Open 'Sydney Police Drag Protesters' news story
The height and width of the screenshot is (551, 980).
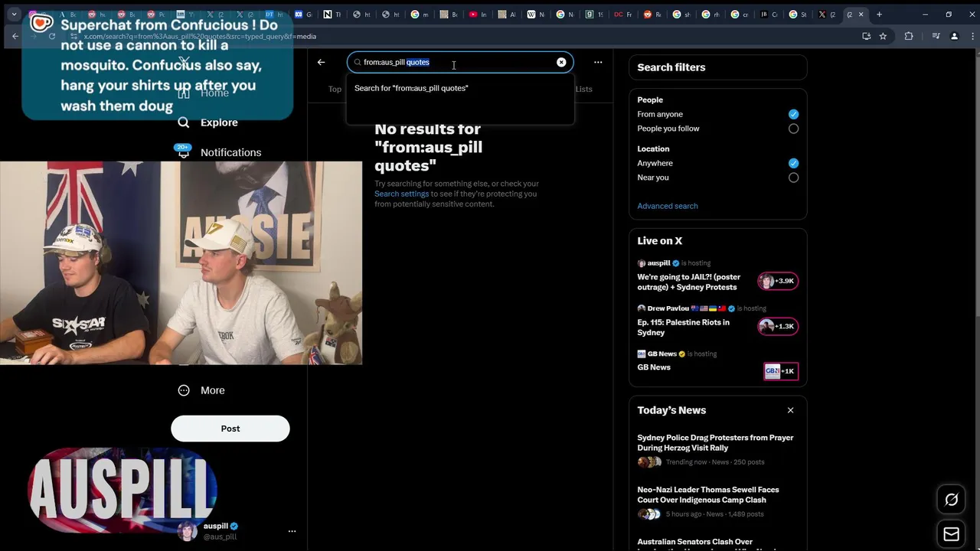tap(715, 442)
